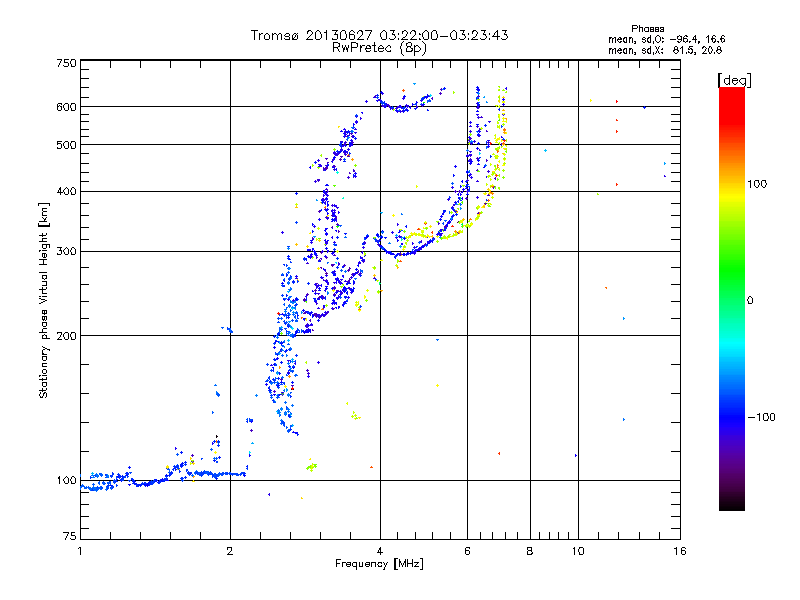The height and width of the screenshot is (600, 800).
Task: Click the y-axis tick label '300'
Action: coord(66,251)
